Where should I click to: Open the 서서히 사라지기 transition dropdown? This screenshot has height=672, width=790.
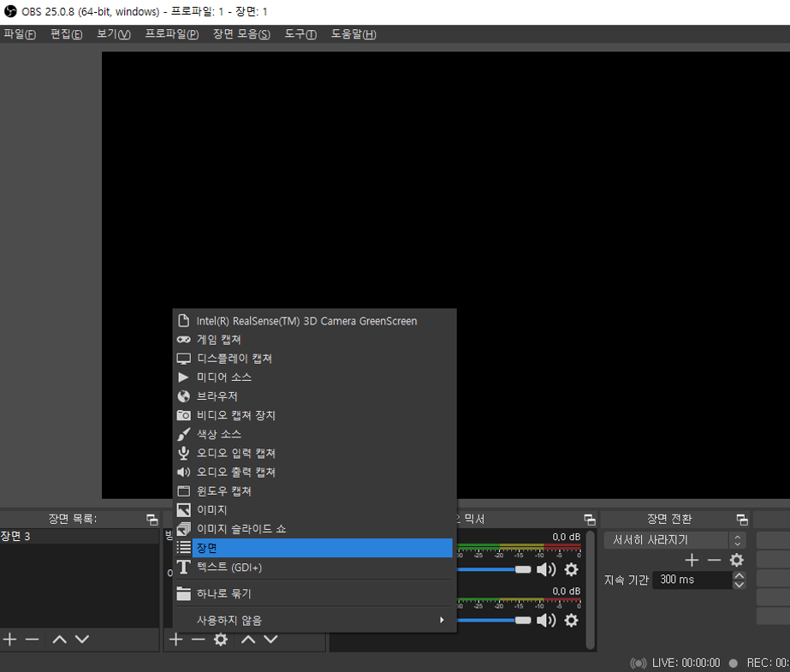coord(674,540)
